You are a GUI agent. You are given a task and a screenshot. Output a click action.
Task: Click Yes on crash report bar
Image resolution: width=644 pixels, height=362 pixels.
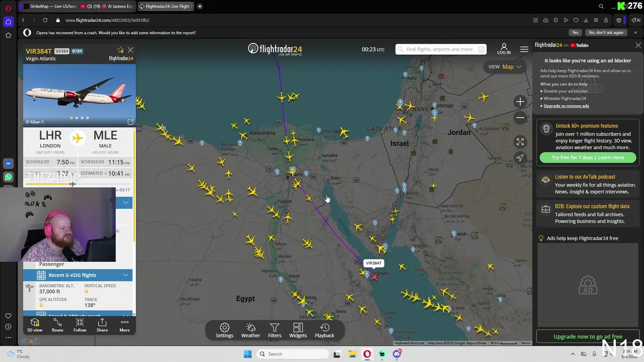point(575,33)
